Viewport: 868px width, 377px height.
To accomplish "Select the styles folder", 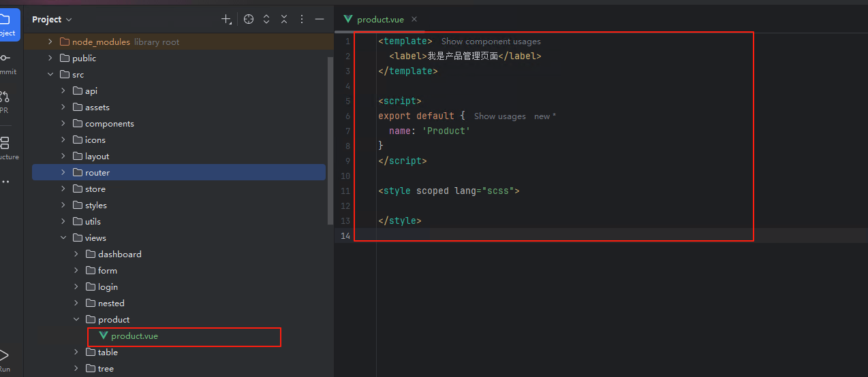I will pyautogui.click(x=179, y=206).
